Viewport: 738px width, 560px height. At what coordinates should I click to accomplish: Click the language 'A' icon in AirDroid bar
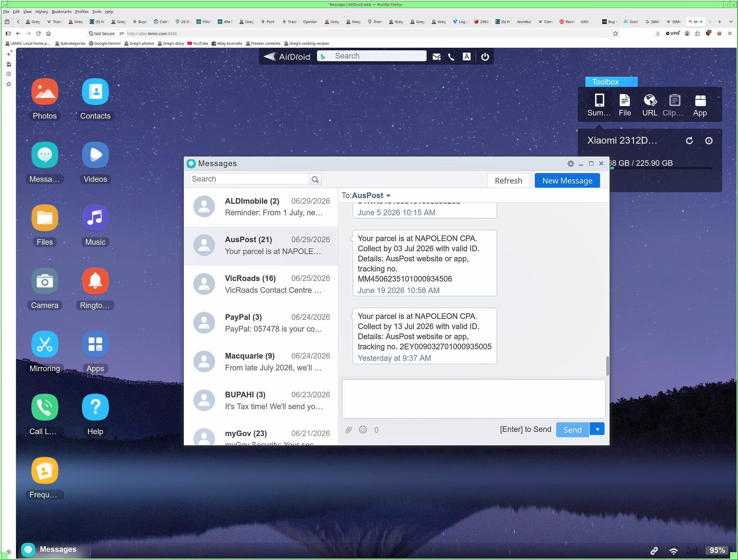coord(467,56)
